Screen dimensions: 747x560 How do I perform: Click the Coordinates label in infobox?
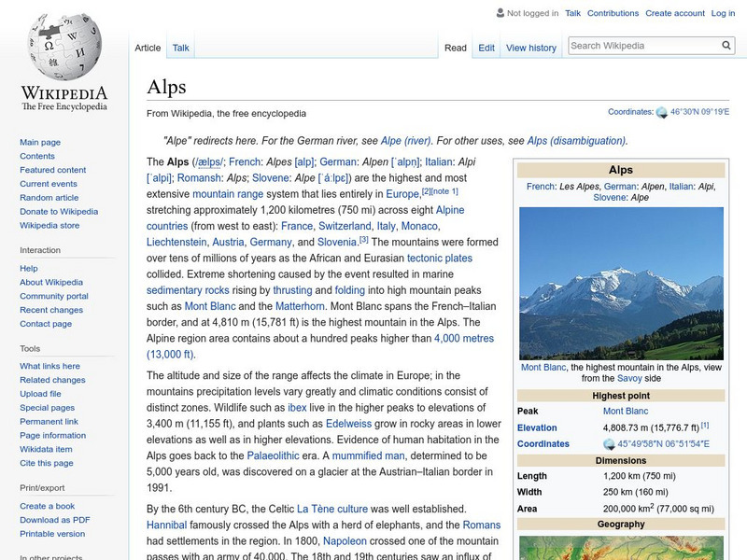pos(543,444)
